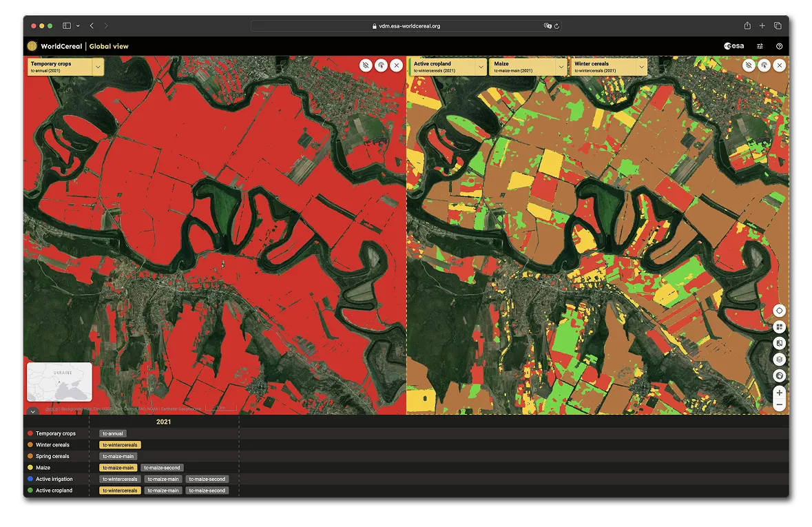Expand the Maize layer dropdown on map
Image resolution: width=812 pixels, height=527 pixels.
(561, 67)
